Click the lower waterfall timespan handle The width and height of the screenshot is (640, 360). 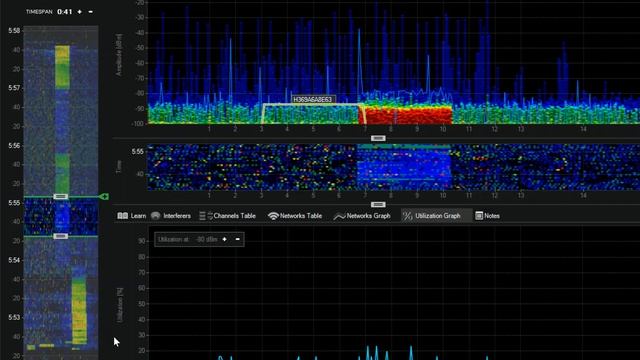60,236
